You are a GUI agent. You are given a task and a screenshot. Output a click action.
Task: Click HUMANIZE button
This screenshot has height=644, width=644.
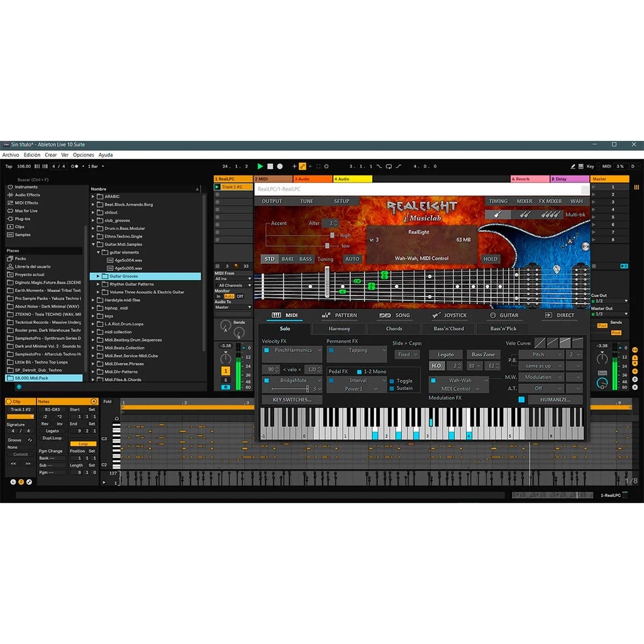point(555,399)
